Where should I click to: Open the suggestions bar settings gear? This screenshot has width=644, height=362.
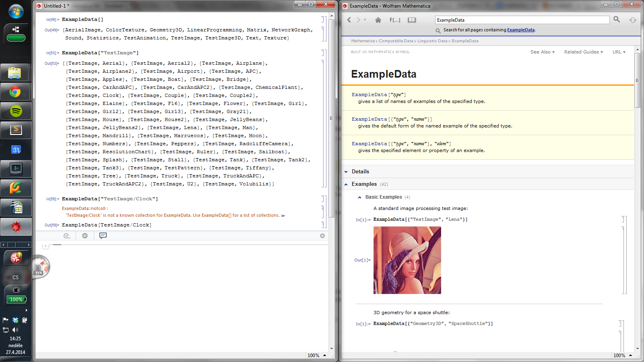point(85,236)
